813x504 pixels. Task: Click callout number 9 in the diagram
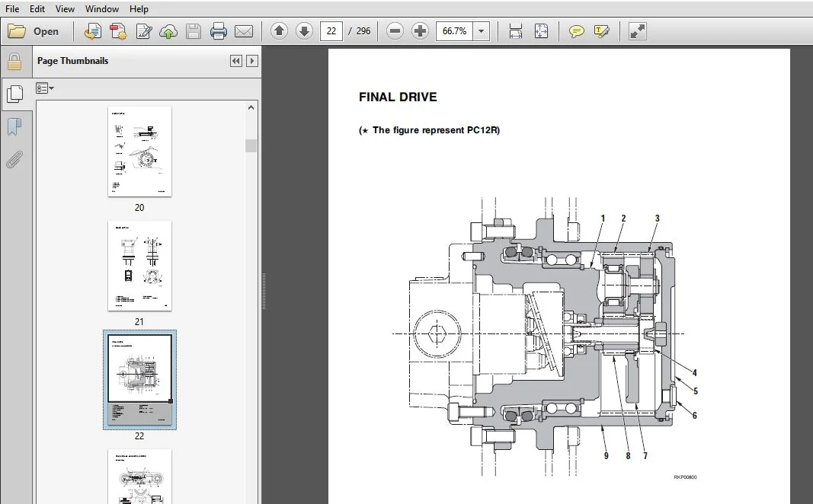[x=606, y=456]
